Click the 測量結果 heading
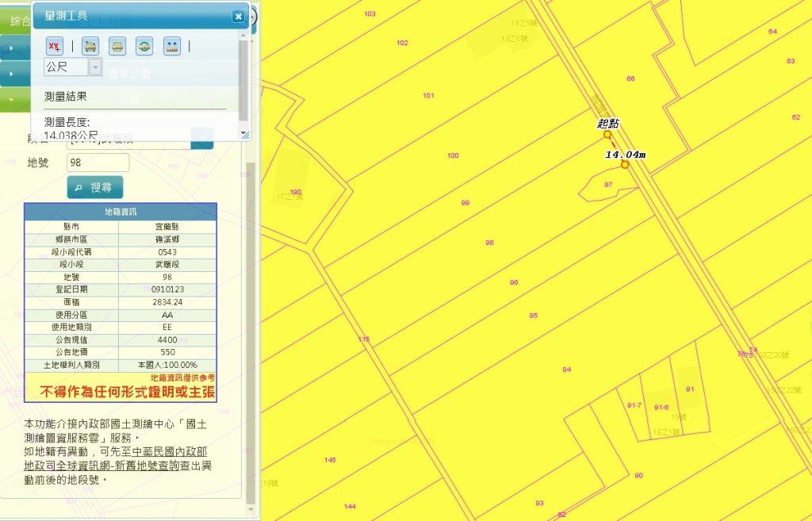The height and width of the screenshot is (521, 812). [x=65, y=96]
